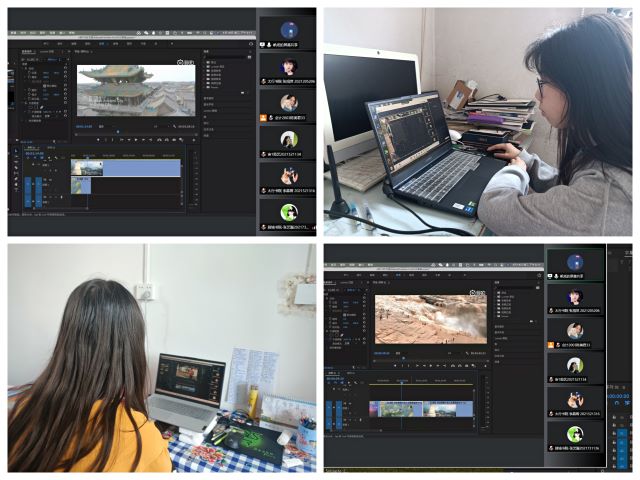Expand workspace overflow chevron in pagoda window

pyautogui.click(x=172, y=43)
